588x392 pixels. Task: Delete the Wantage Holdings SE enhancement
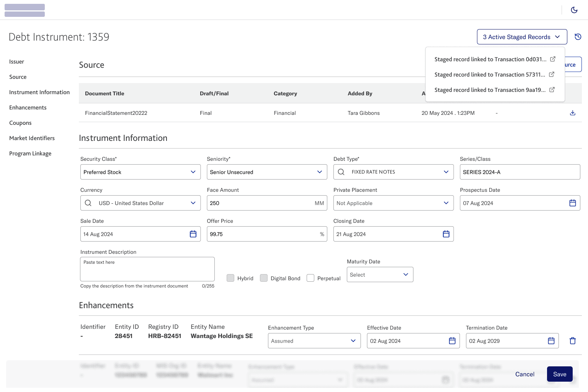(572, 341)
